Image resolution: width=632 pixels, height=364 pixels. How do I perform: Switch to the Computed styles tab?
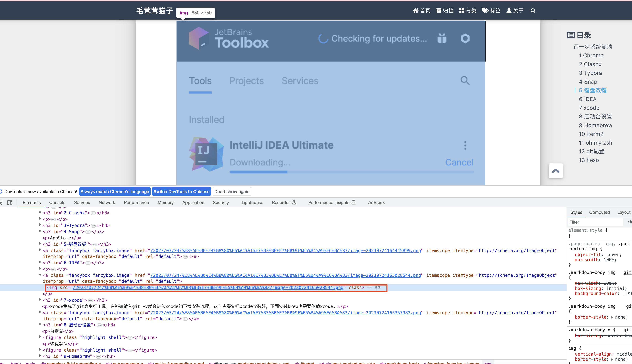tap(599, 212)
